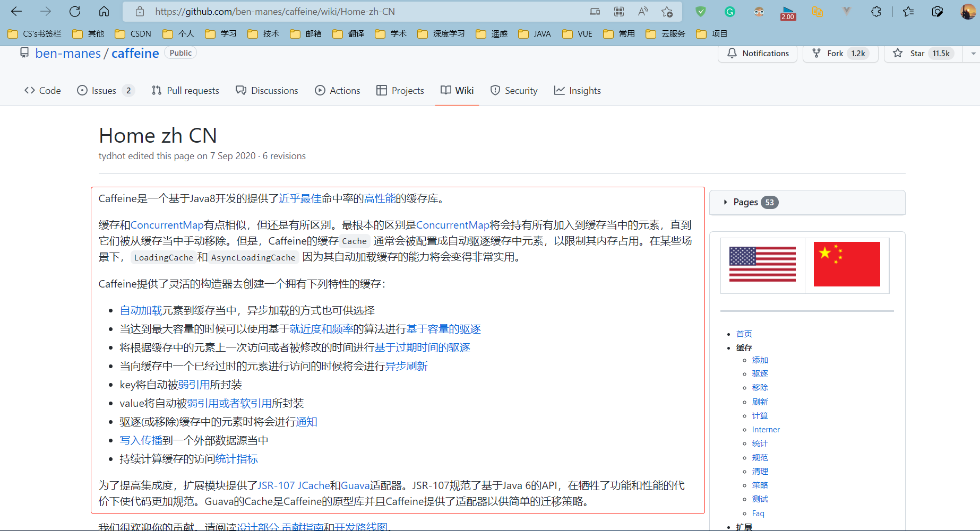Open the Grammarly extension icon
Image resolution: width=980 pixels, height=531 pixels.
[x=730, y=12]
